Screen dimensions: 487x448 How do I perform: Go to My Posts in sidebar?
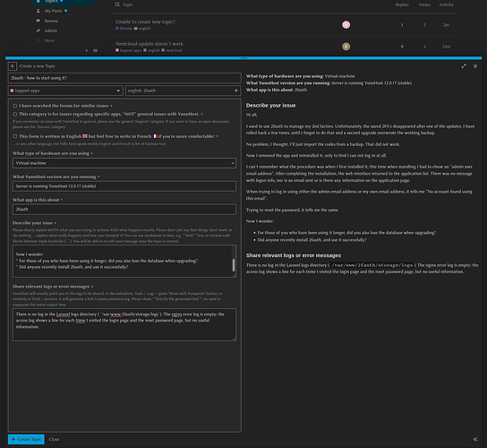coord(53,11)
